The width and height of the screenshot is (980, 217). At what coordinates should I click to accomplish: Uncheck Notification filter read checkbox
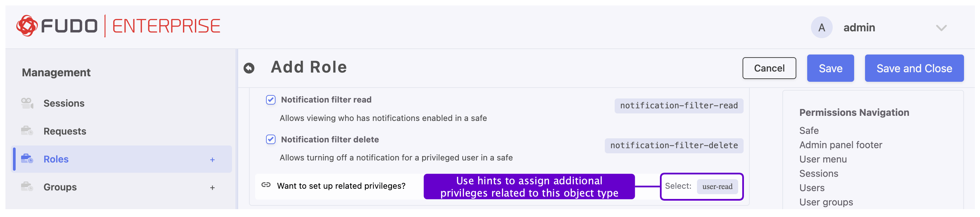coord(270,100)
